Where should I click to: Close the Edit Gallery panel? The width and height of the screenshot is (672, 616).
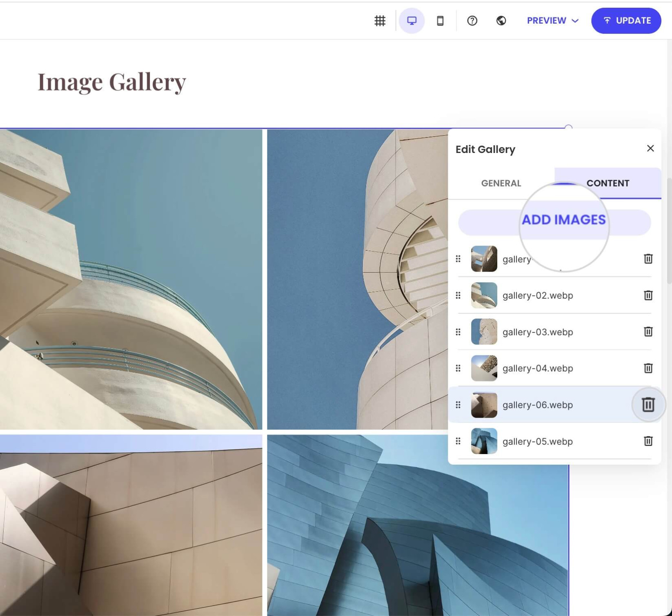[x=650, y=148]
